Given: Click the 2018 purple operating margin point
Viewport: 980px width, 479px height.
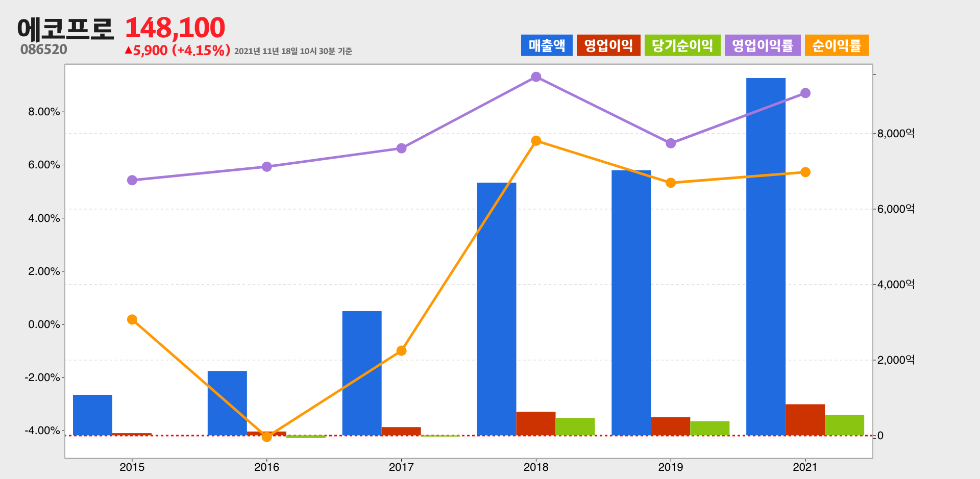Looking at the screenshot, I should click(536, 77).
